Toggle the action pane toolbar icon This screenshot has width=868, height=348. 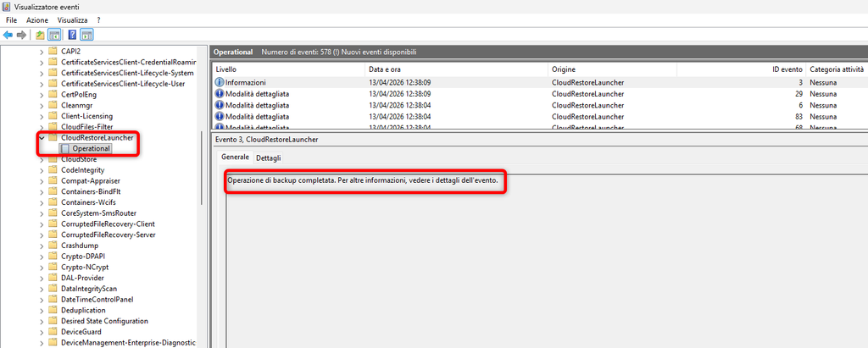(x=87, y=35)
